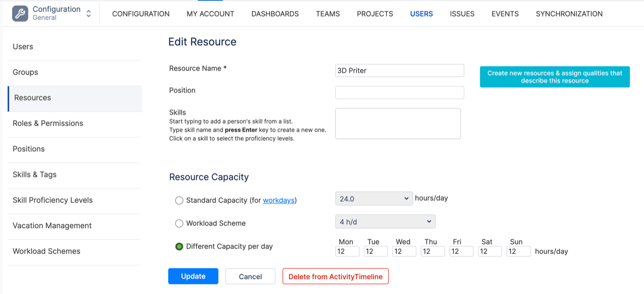Open the 24.0 hours/day dropdown
This screenshot has width=644, height=294.
click(374, 199)
